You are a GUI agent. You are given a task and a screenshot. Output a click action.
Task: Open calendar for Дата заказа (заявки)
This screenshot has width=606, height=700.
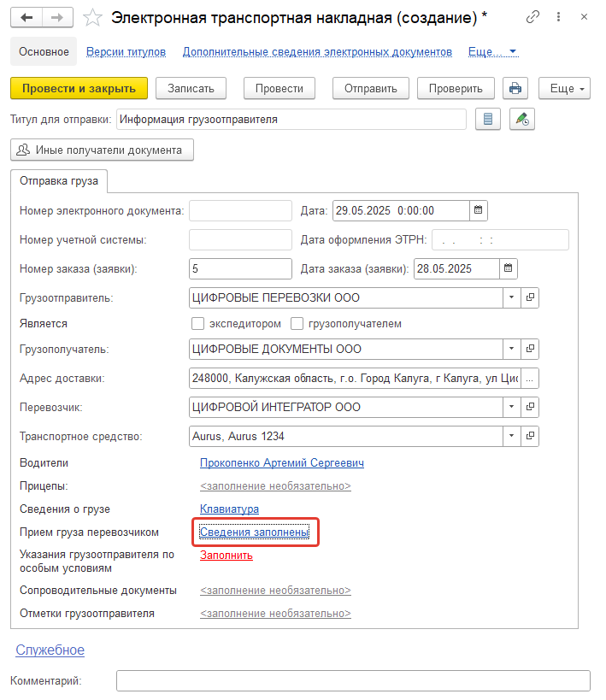click(x=509, y=268)
